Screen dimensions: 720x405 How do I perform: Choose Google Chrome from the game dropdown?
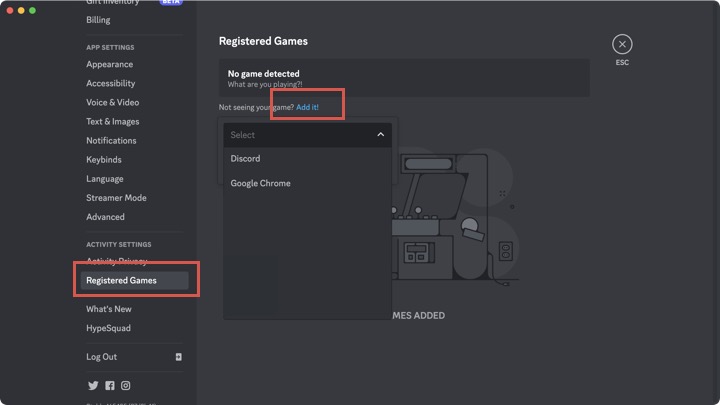tap(260, 184)
